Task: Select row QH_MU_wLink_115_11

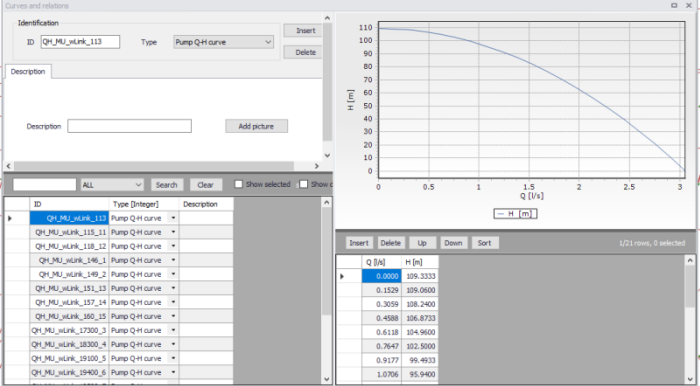Action: pos(70,232)
